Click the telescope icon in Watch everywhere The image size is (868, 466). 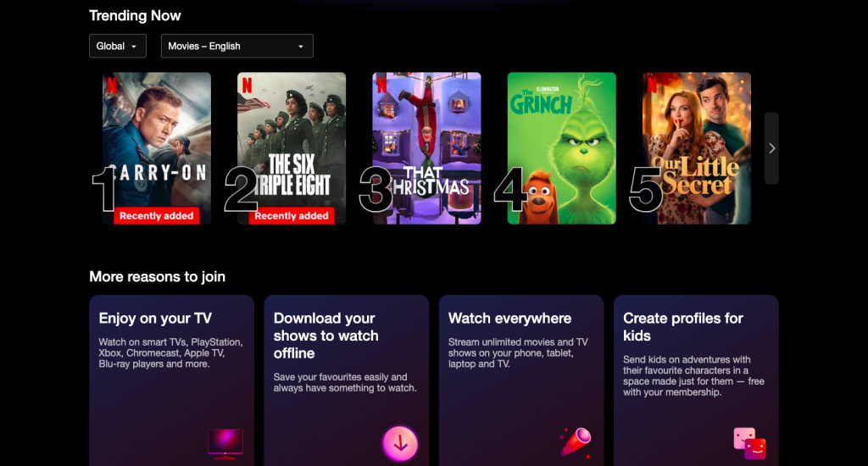(576, 442)
